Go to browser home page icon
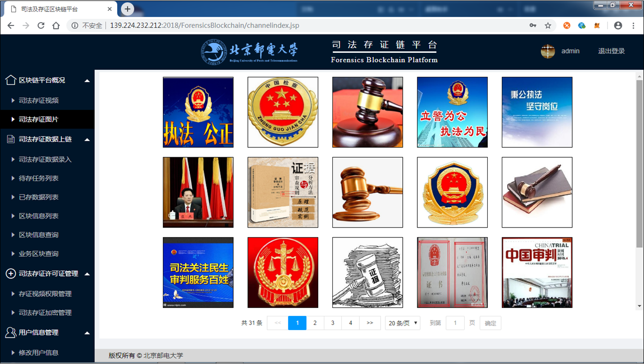 56,25
